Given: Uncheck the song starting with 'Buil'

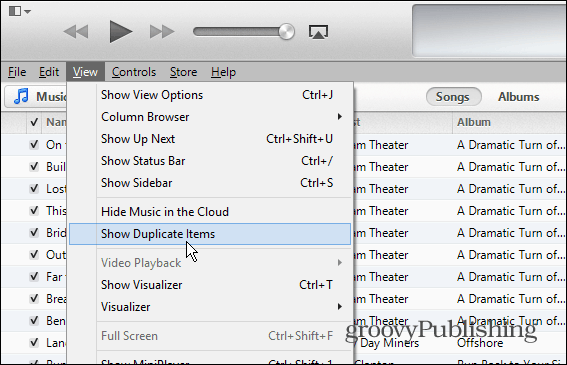Looking at the screenshot, I should pos(34,167).
